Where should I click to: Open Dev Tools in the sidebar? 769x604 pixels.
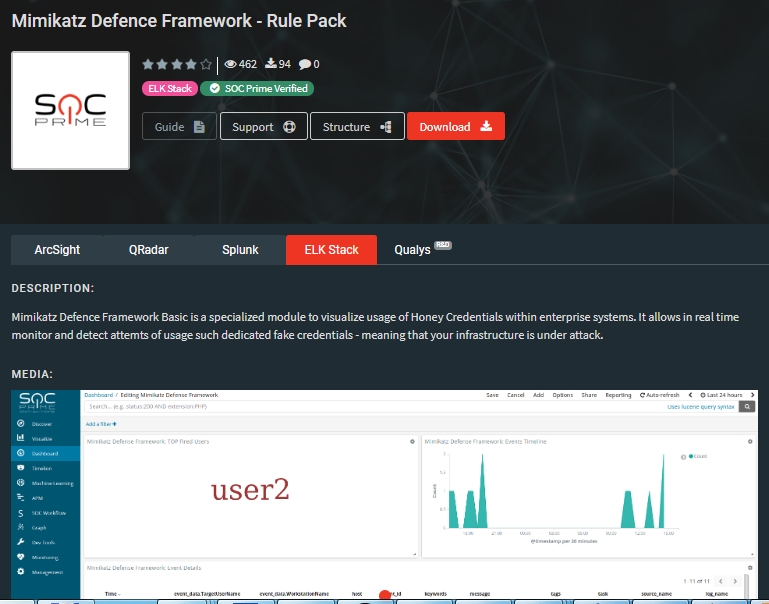45,542
